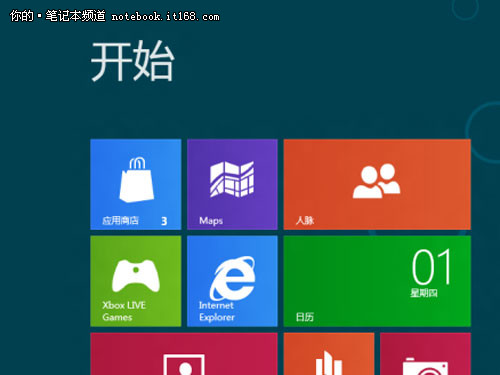Open the photos tile with portrait icon
This screenshot has height=375, width=500.
[184, 354]
